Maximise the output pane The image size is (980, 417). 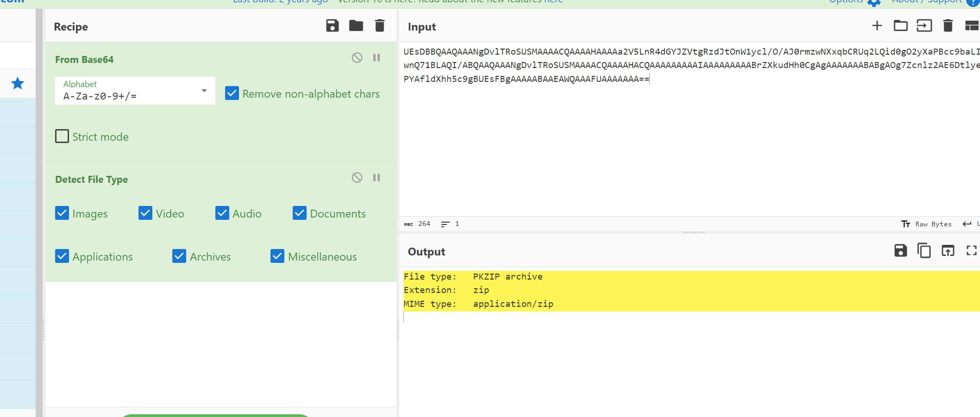[971, 251]
